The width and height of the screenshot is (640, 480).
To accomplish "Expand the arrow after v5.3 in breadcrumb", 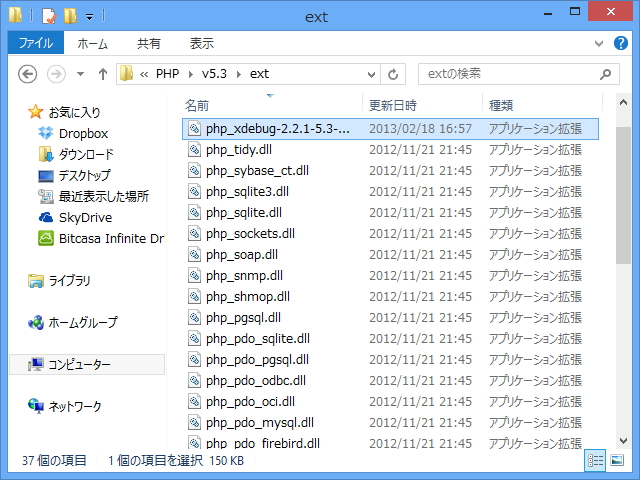I will tap(239, 74).
